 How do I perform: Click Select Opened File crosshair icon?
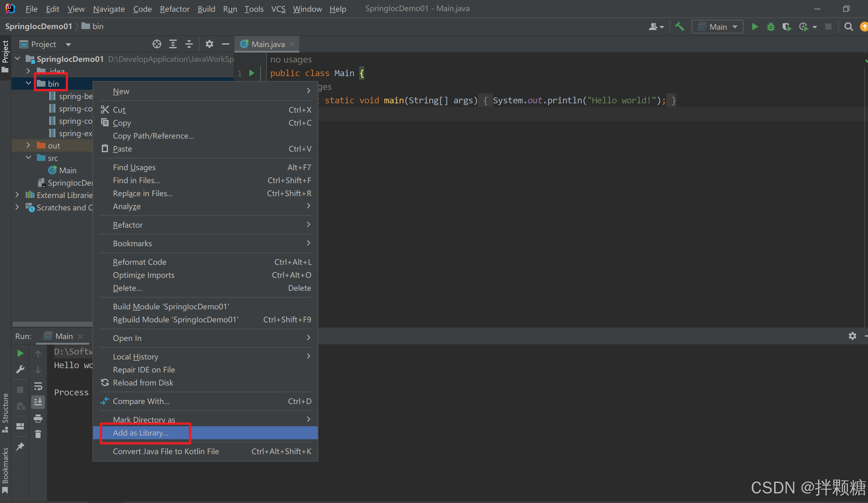pyautogui.click(x=157, y=44)
